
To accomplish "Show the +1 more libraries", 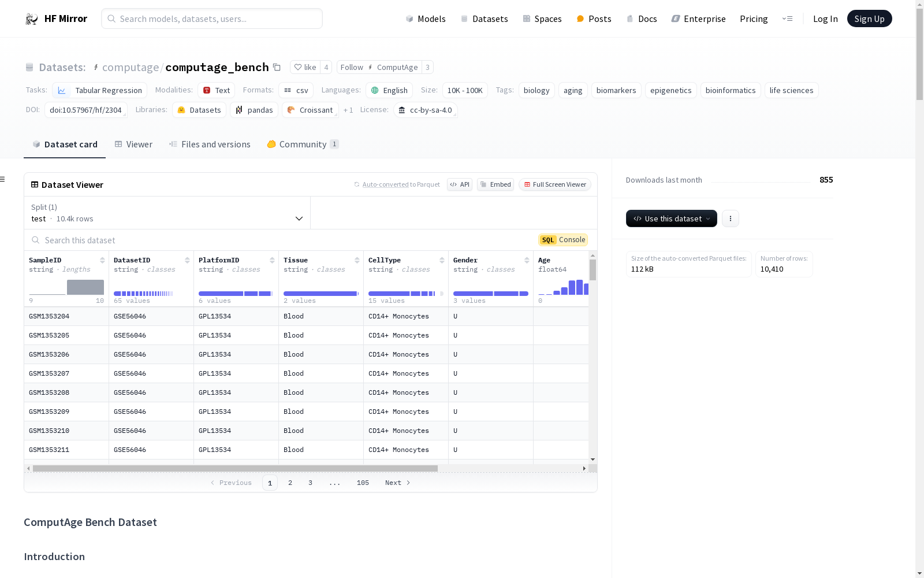I will point(348,110).
